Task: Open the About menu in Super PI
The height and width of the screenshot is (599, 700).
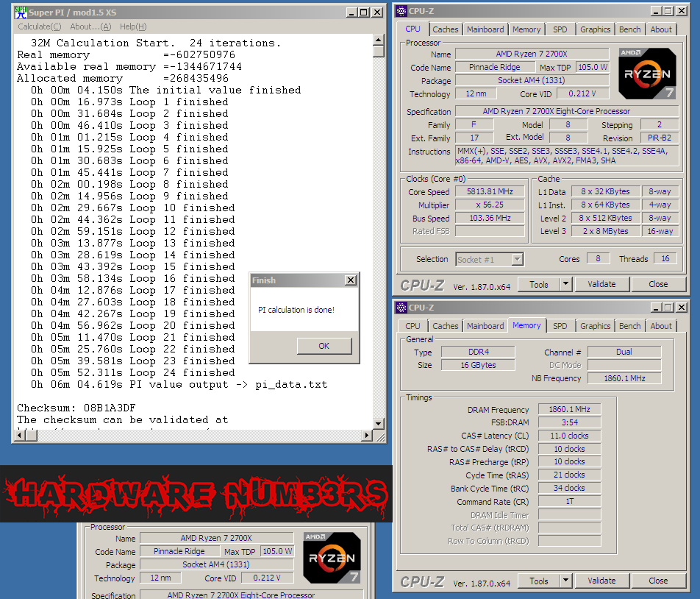Action: click(x=90, y=26)
